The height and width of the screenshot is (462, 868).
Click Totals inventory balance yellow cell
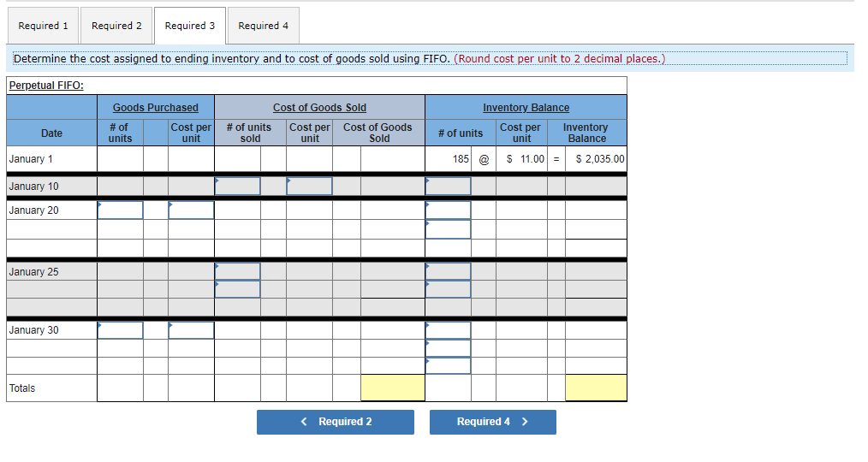(x=596, y=388)
